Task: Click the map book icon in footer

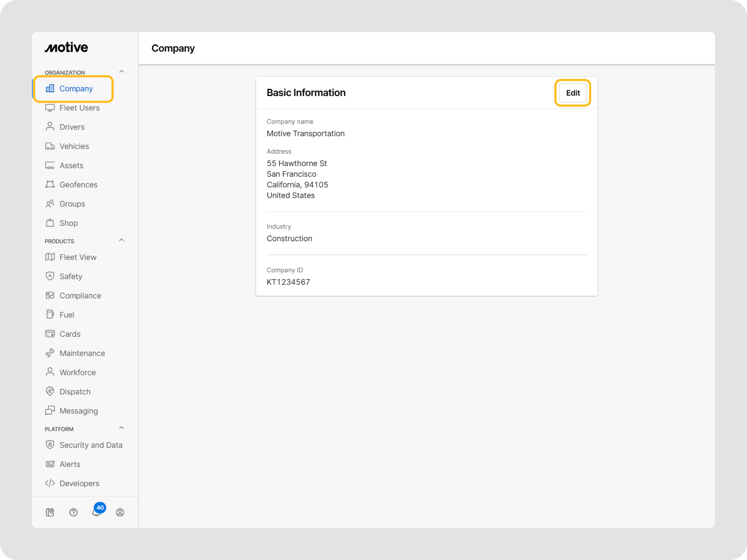Action: [50, 512]
